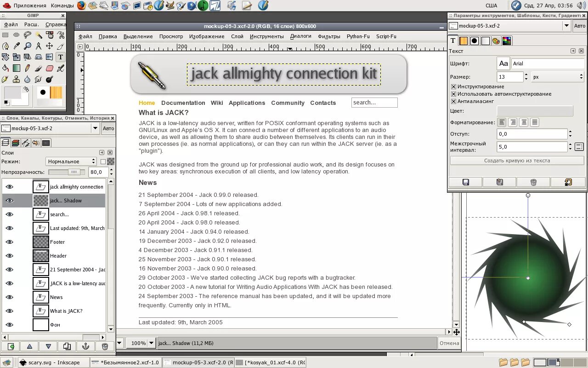The width and height of the screenshot is (588, 368).
Task: Open the Фильтры menu
Action: click(329, 36)
